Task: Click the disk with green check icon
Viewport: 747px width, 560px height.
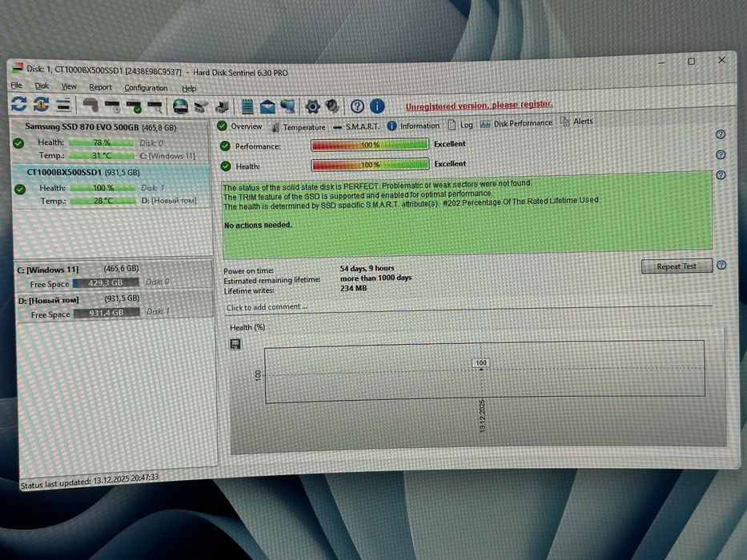Action: point(134,106)
